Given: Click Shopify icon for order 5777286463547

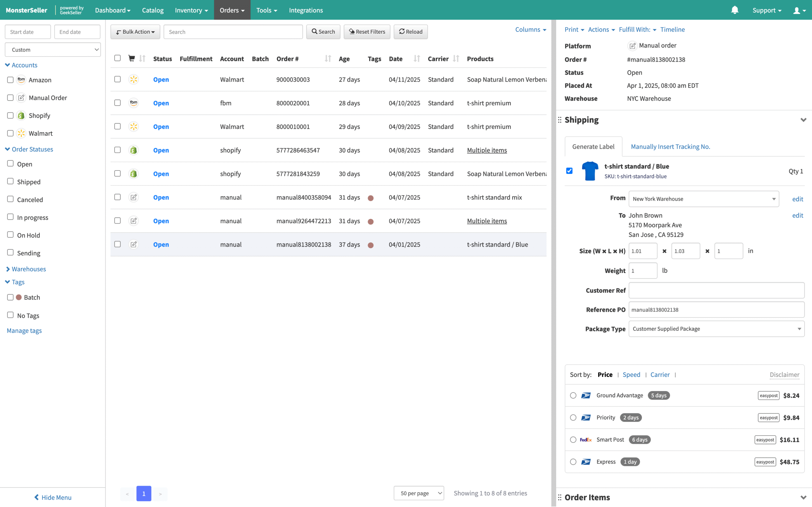Looking at the screenshot, I should pos(133,150).
